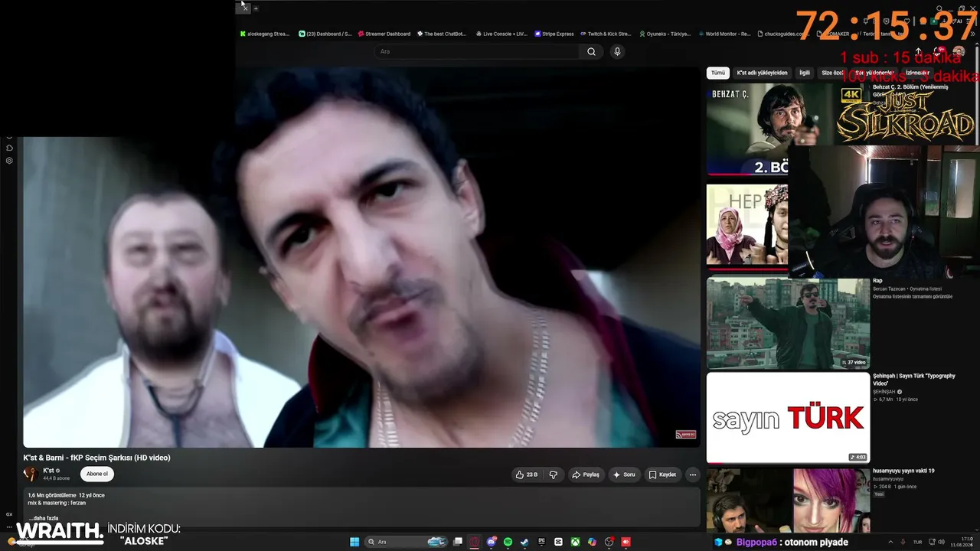
Task: Open chucksguides.com bookmark
Action: point(782,34)
